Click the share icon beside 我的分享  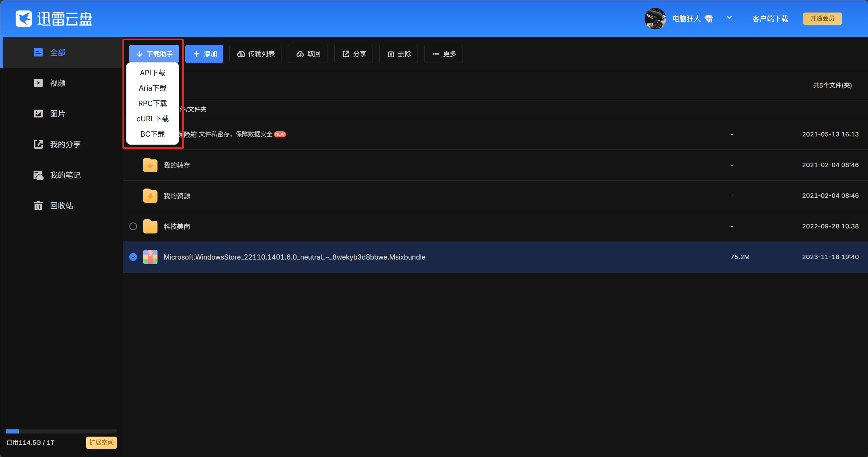click(x=38, y=144)
